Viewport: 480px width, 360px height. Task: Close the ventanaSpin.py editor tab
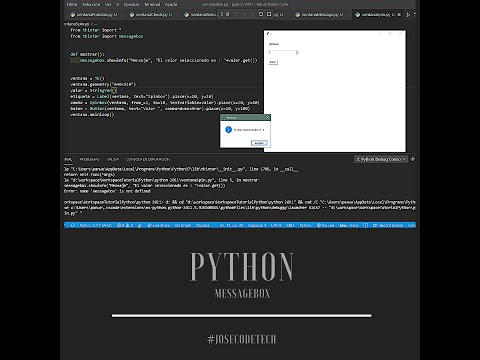coord(399,15)
